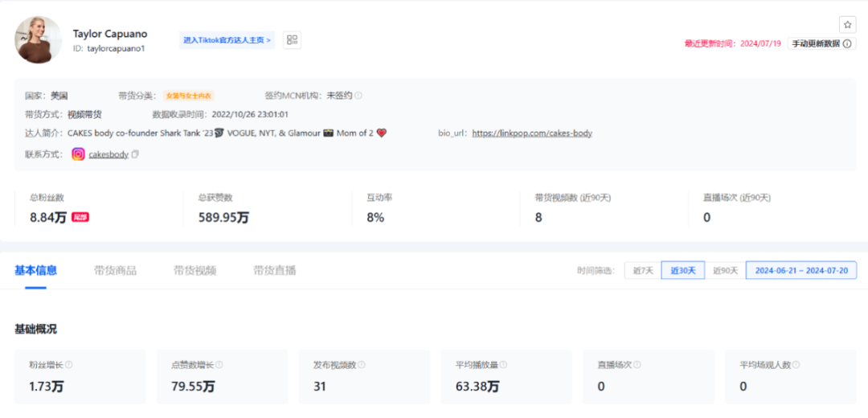
Task: Click info icon next to 发布视频数
Action: click(x=362, y=365)
